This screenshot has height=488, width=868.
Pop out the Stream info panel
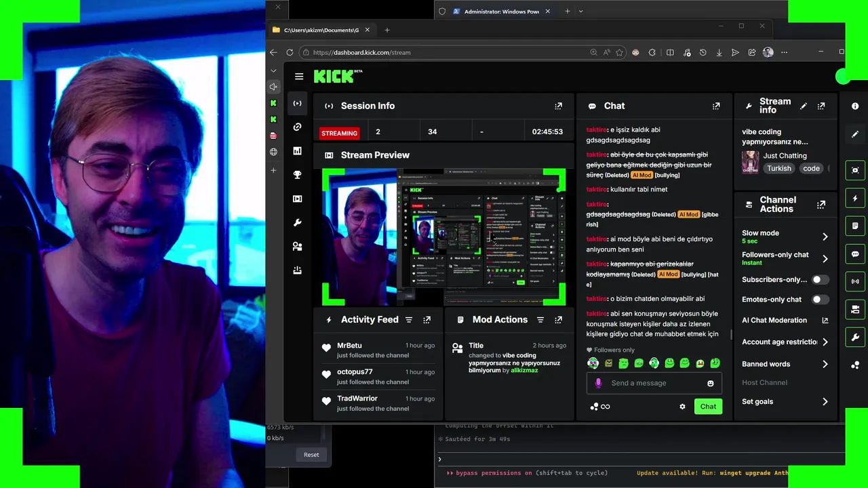[x=821, y=106]
